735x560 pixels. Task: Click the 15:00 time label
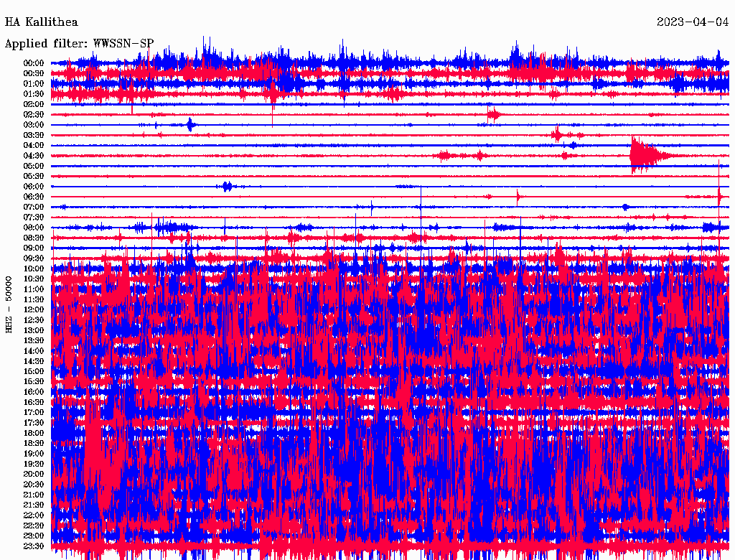[34, 371]
